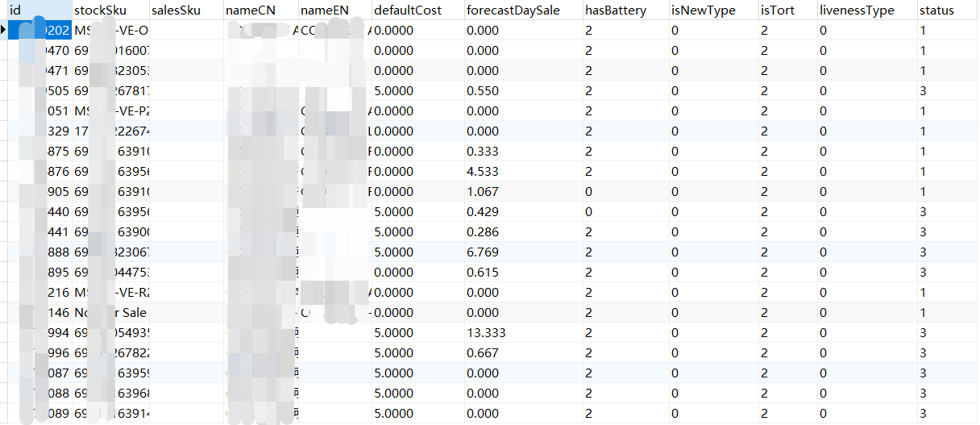Click the current row indicator arrow
980x425 pixels.
point(5,31)
